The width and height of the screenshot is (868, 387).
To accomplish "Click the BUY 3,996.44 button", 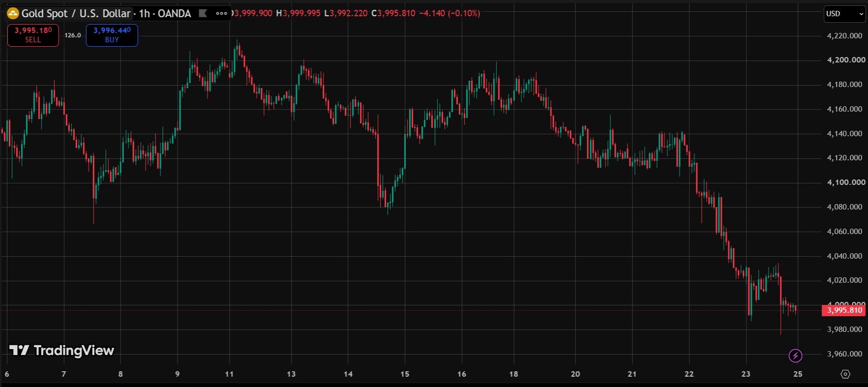I will click(x=112, y=35).
